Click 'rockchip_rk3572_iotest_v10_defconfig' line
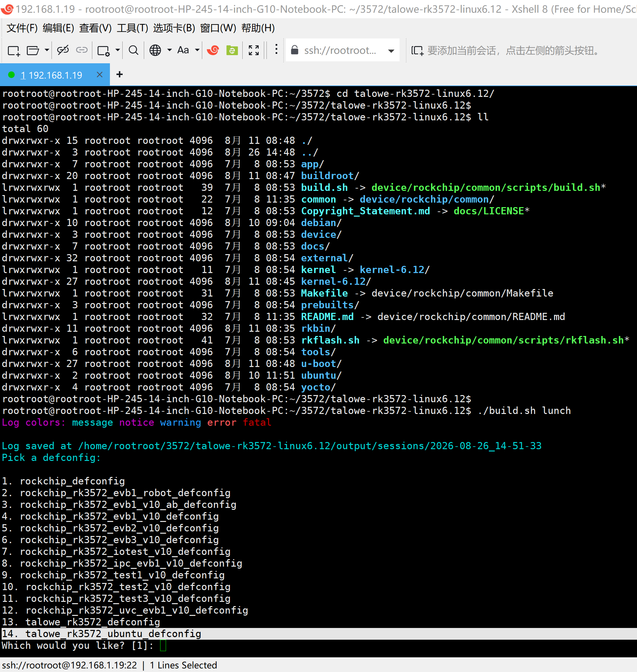Screen dimensions: 637x672 click(x=125, y=551)
